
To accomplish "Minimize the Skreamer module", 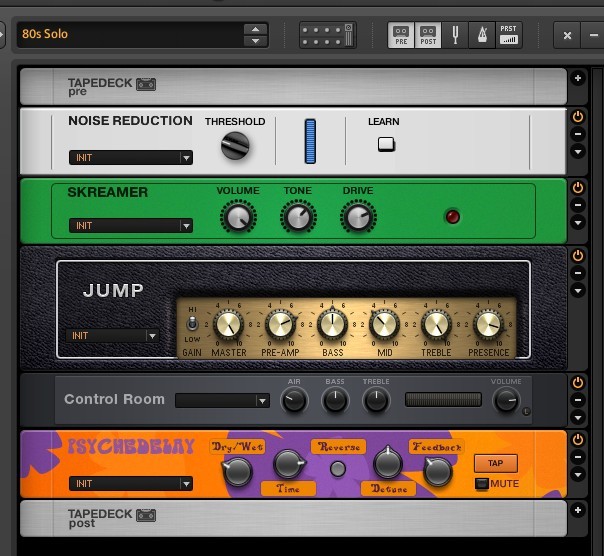I will pos(578,205).
